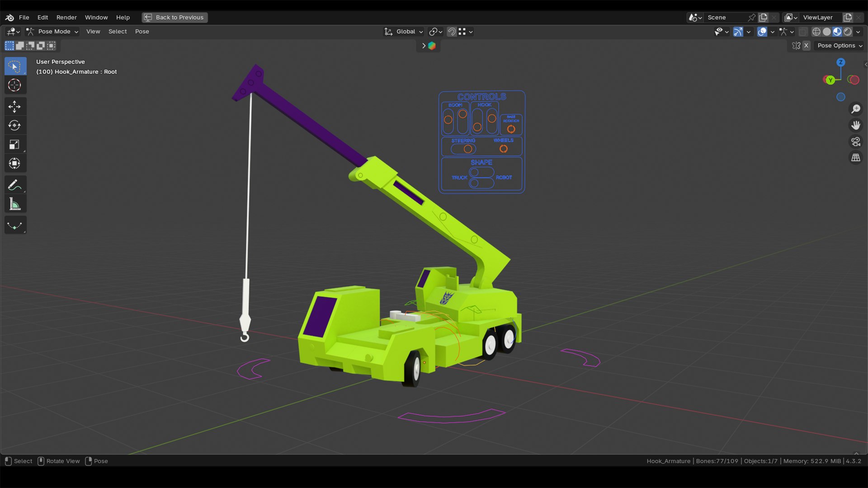Viewport: 868px width, 488px height.
Task: Open the Window menu
Action: (x=96, y=18)
